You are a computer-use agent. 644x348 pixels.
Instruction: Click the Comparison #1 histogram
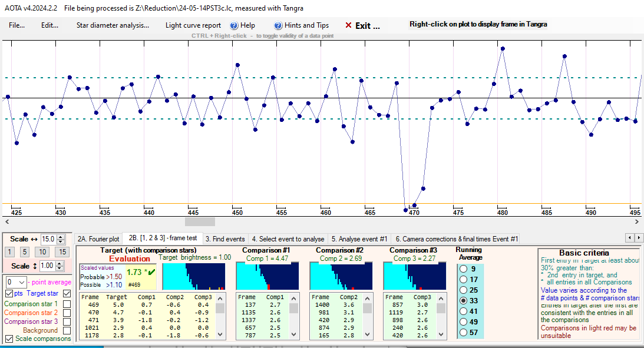coord(267,277)
